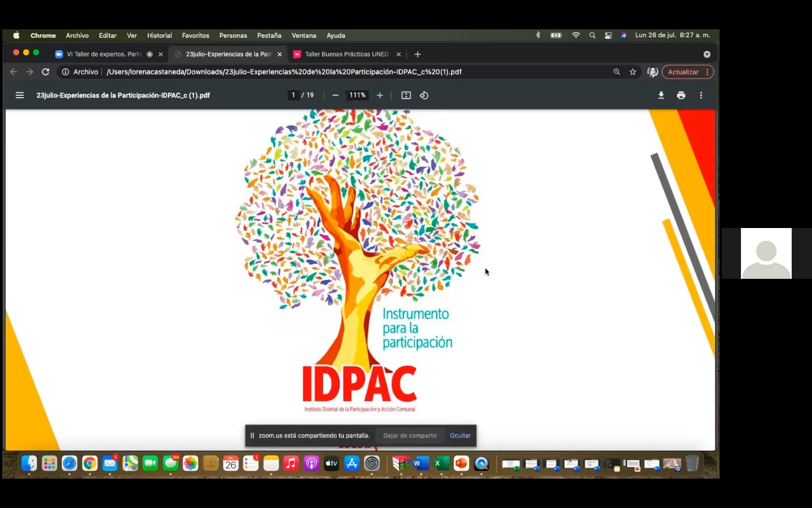Screen dimensions: 812x508
Task: Open the Wi-Fi menu
Action: pyautogui.click(x=576, y=35)
